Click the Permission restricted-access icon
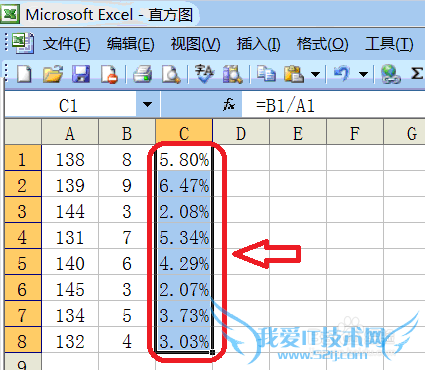This screenshot has height=370, width=425. pyautogui.click(x=110, y=74)
